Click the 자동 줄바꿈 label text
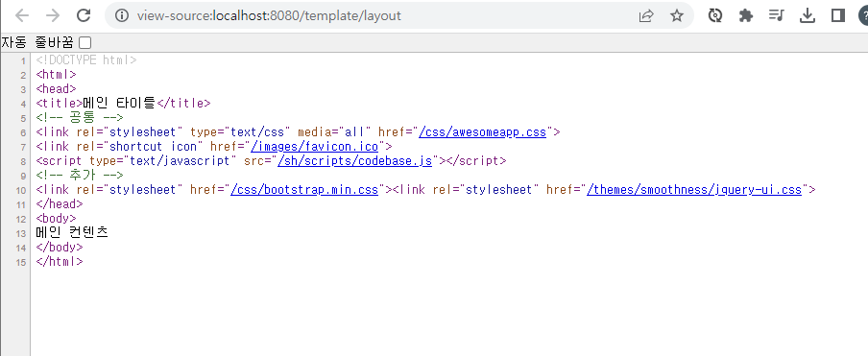 37,42
